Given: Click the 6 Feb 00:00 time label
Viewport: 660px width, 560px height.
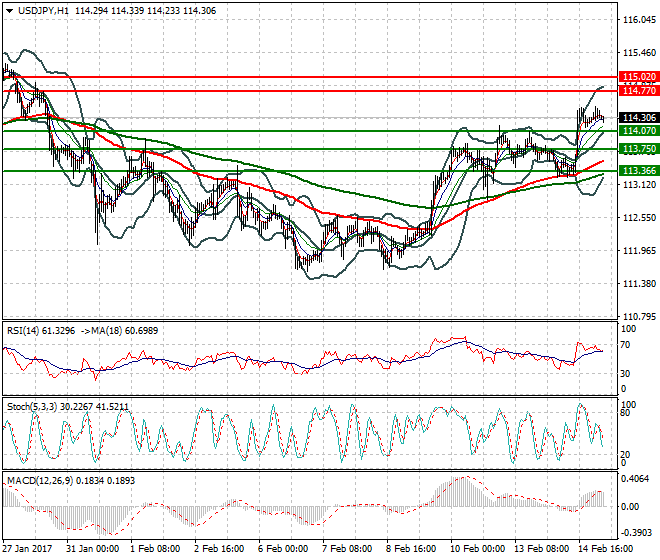Looking at the screenshot, I should (x=283, y=549).
